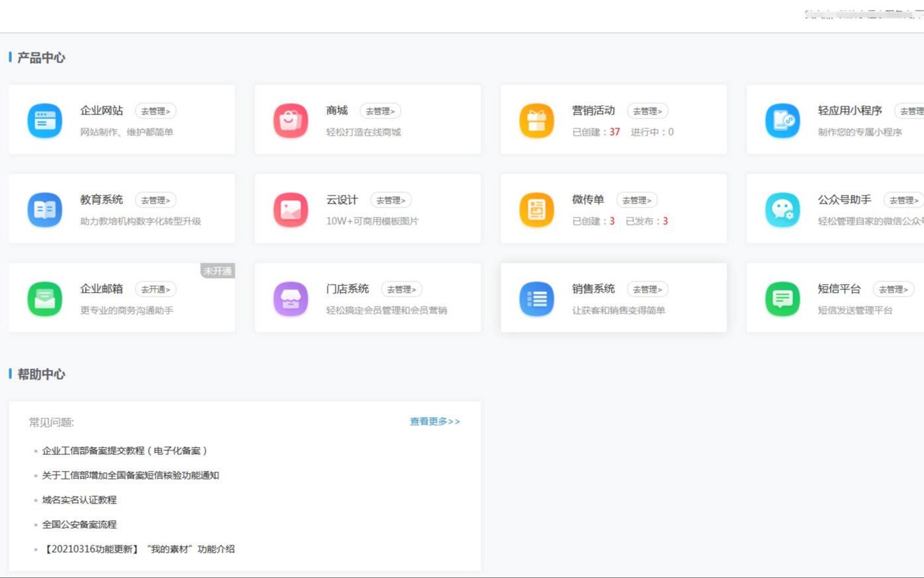924x578 pixels.
Task: Click the 已创建 count 37 in 营销活动
Action: [x=615, y=132]
